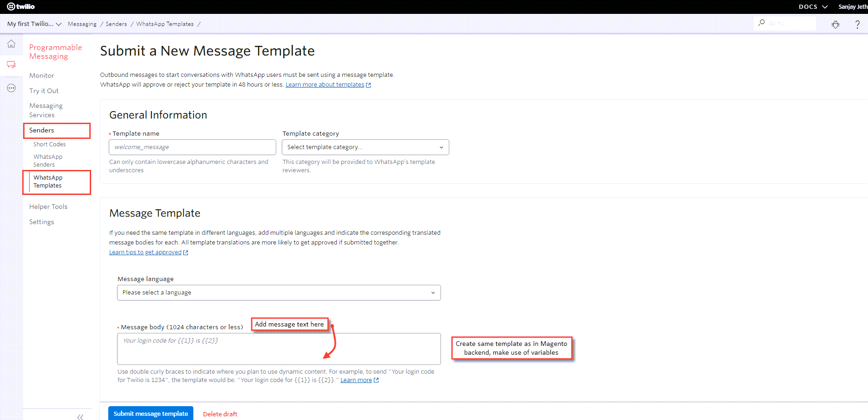
Task: Open the All Products ellipsis icon
Action: [11, 88]
